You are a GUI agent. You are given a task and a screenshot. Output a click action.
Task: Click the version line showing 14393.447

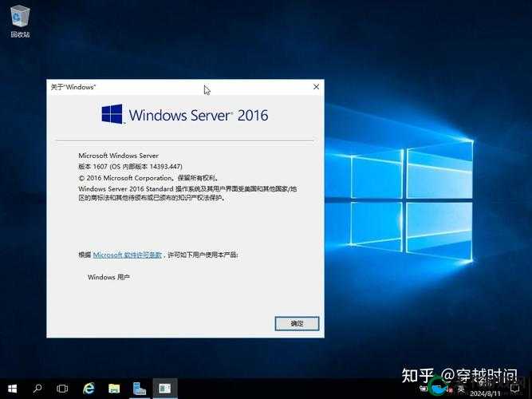pyautogui.click(x=130, y=167)
